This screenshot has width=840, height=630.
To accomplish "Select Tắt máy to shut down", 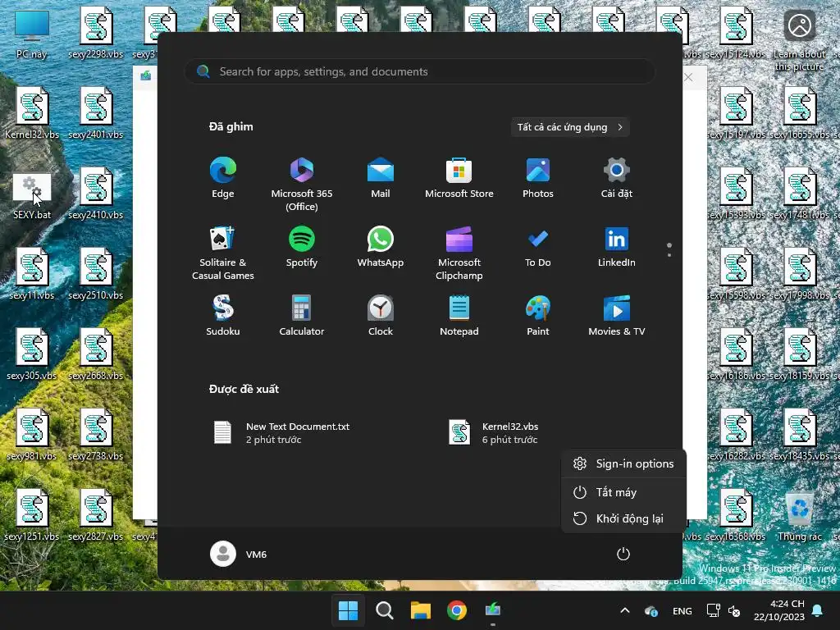I will 623,492.
